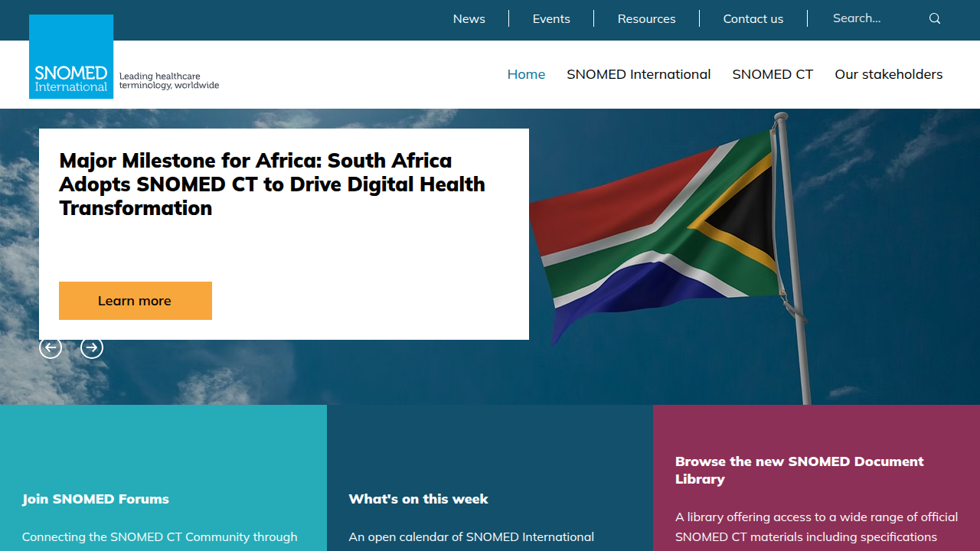
Task: Advance to next slide arrow
Action: pos(92,348)
